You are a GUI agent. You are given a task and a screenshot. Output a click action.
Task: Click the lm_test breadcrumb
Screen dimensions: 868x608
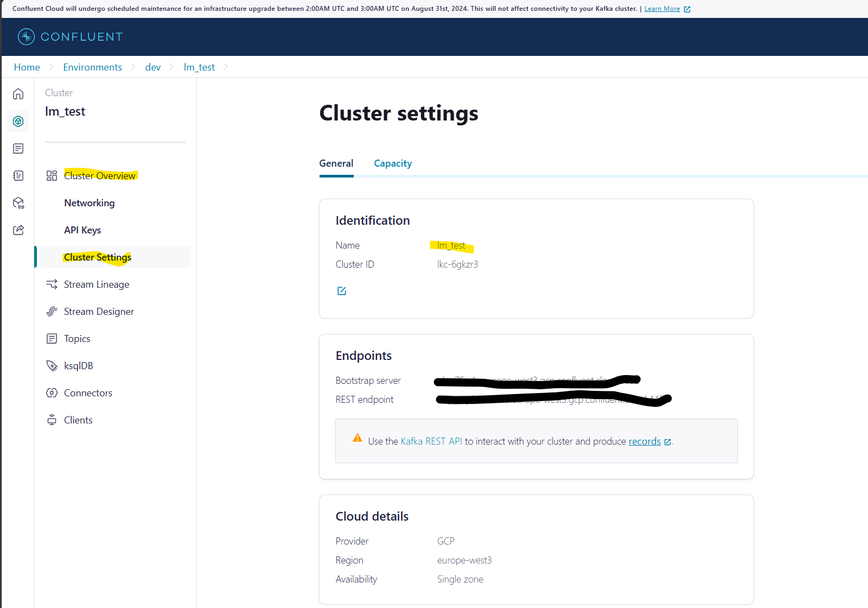point(199,67)
